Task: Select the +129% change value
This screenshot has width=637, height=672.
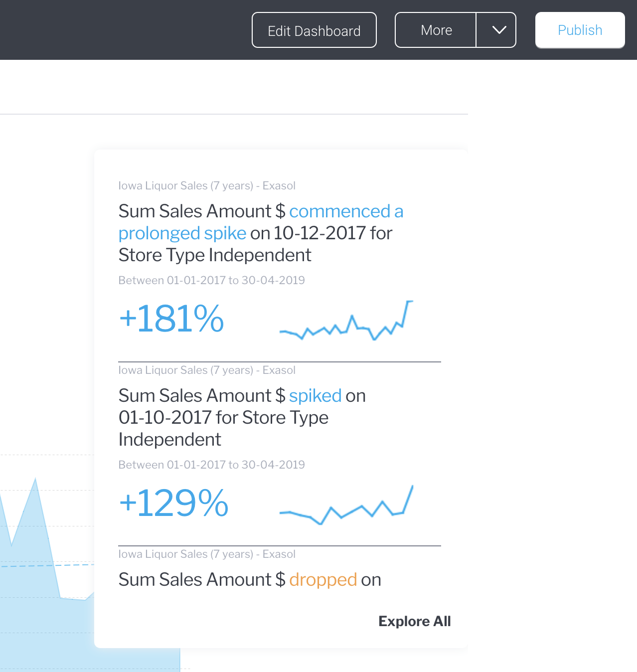Action: (x=173, y=503)
